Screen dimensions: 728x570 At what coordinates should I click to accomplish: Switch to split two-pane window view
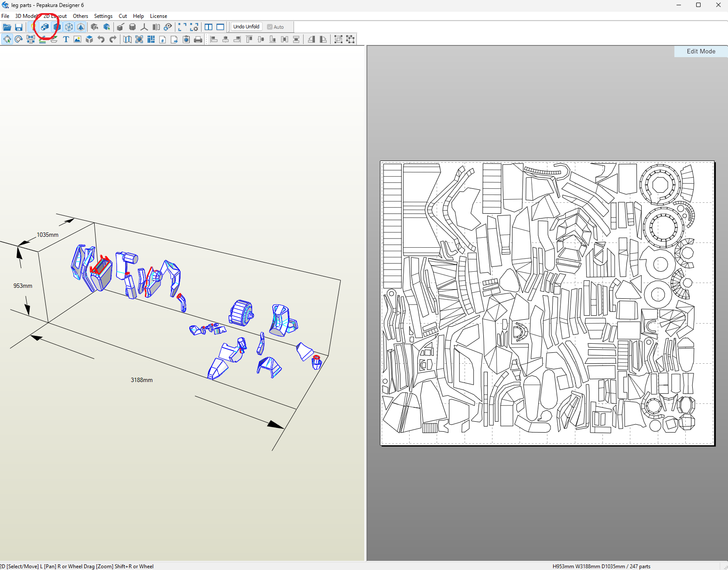(x=208, y=27)
